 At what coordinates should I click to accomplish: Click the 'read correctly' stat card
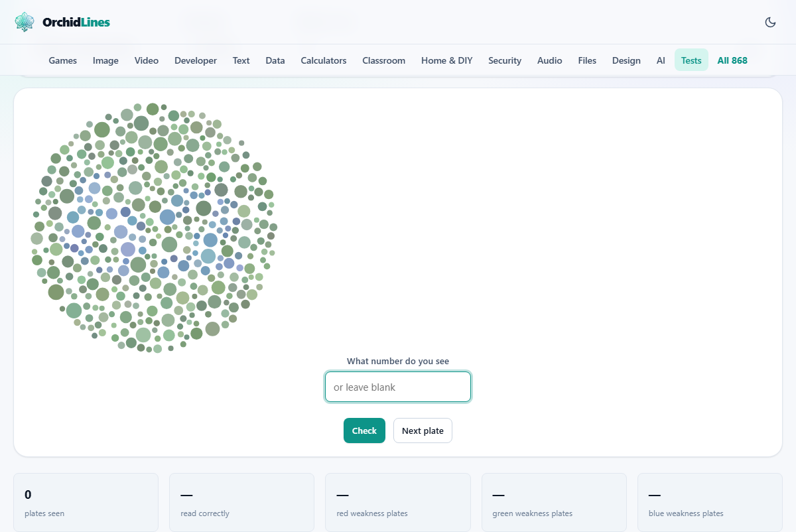coord(241,502)
